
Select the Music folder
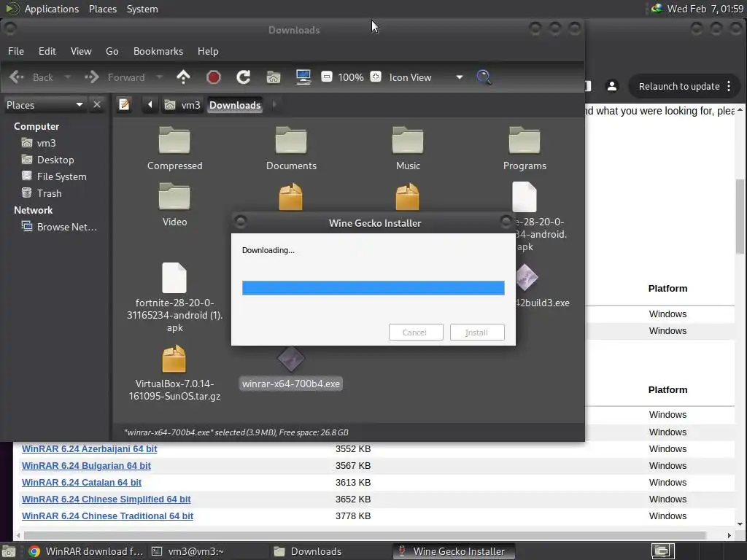coord(408,149)
